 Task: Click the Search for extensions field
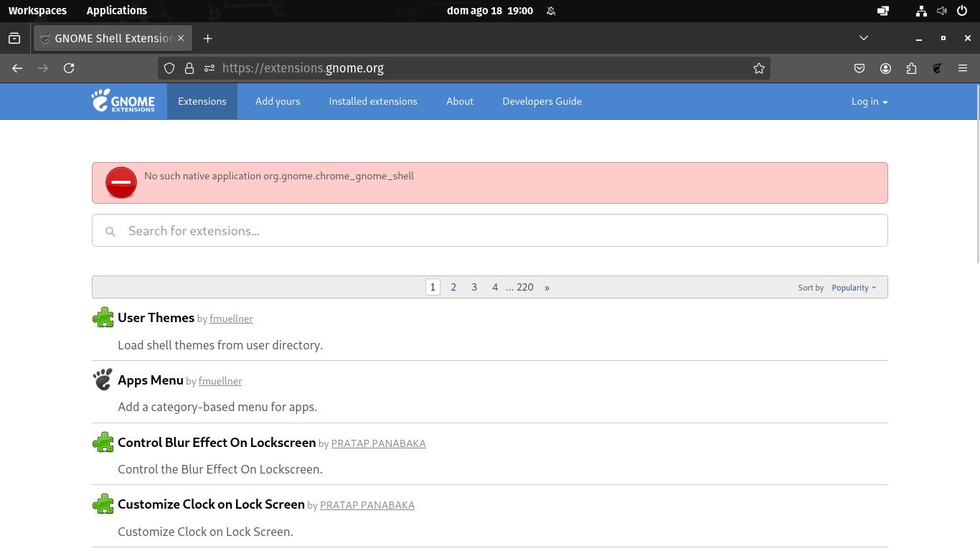[489, 230]
